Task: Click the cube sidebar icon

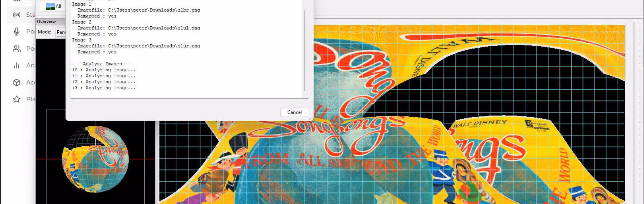Action: pos(17,82)
